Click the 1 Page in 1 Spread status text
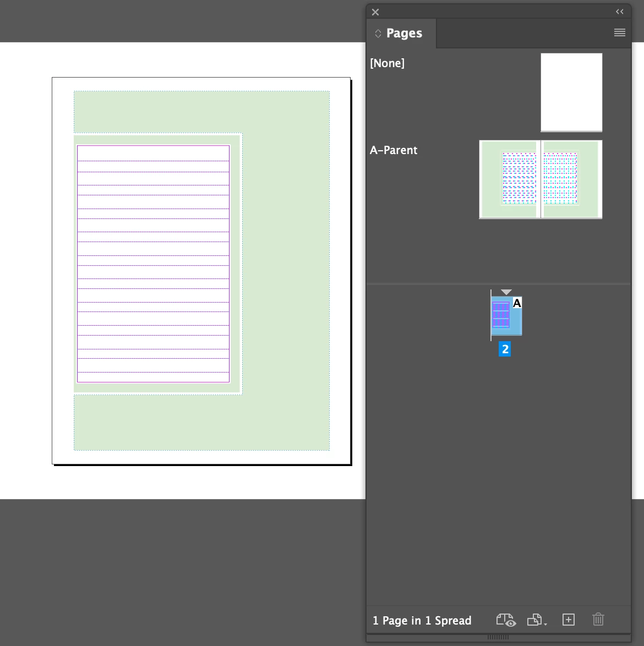The width and height of the screenshot is (644, 646). (422, 621)
